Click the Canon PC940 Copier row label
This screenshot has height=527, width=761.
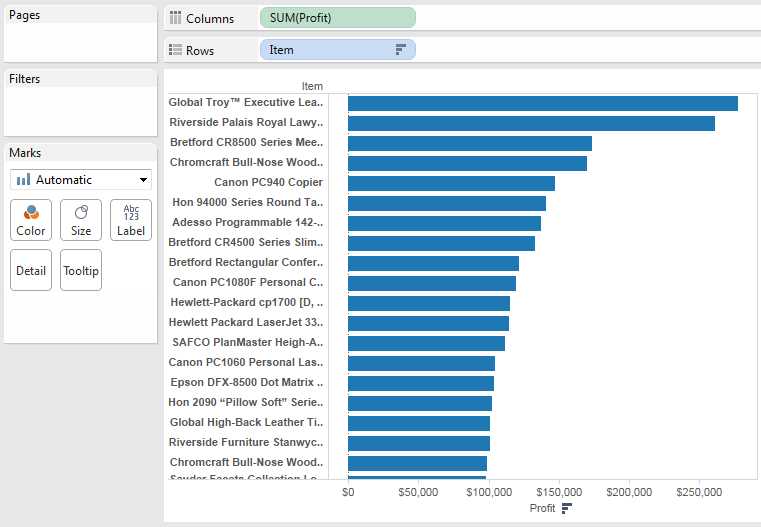[x=268, y=182]
